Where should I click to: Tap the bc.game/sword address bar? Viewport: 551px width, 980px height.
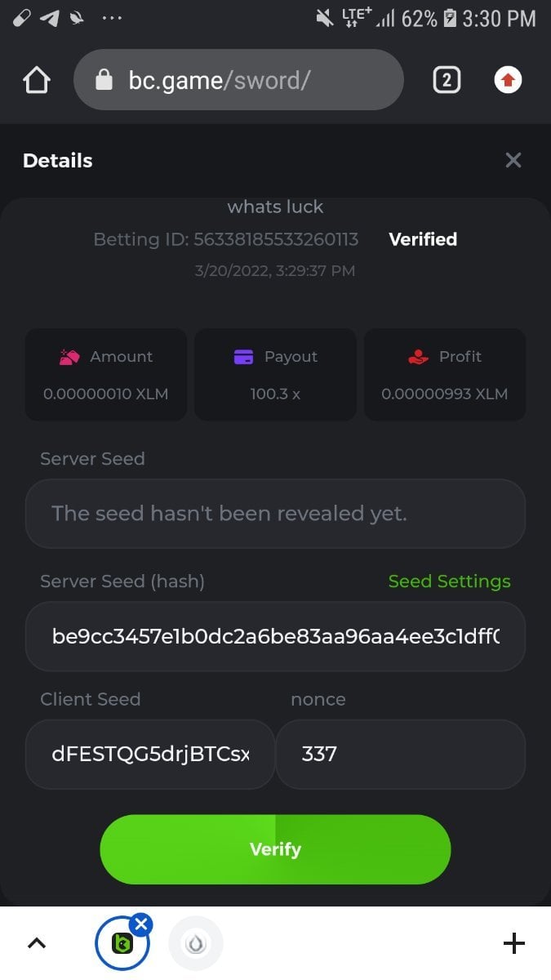[x=245, y=80]
